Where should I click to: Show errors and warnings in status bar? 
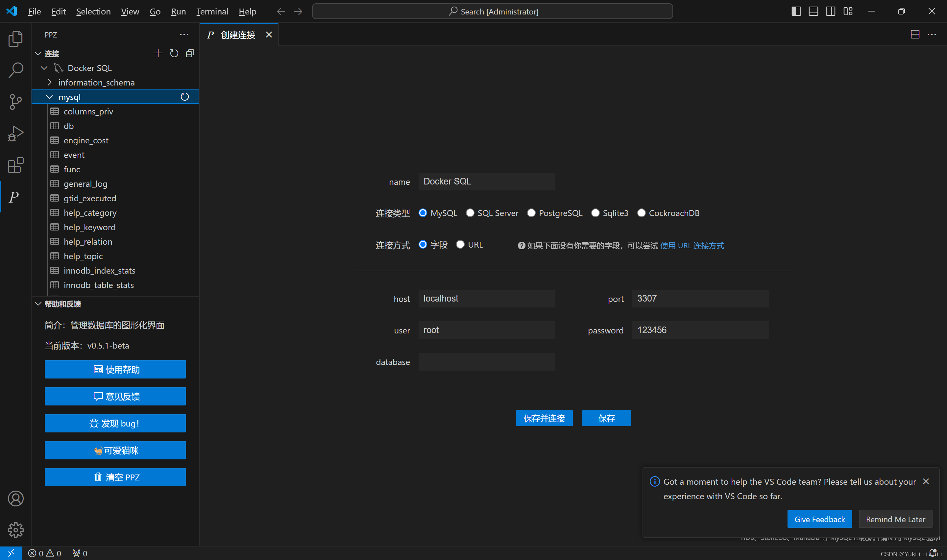coord(44,553)
